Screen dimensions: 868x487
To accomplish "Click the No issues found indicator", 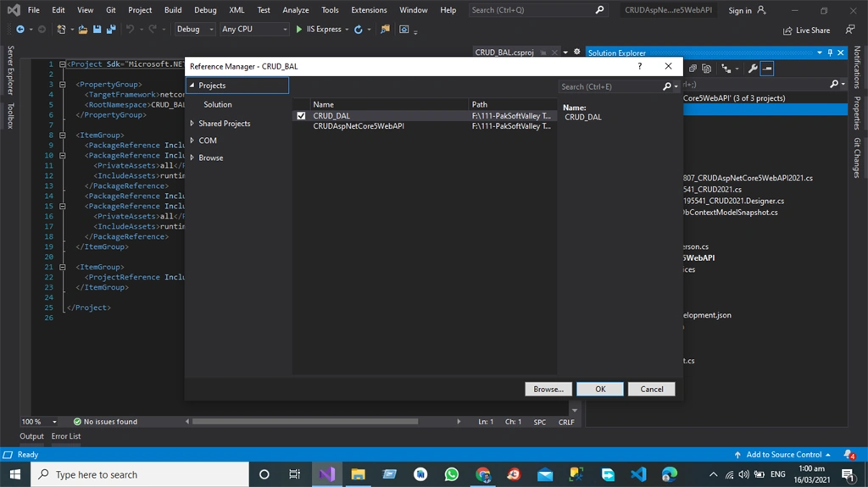I will click(105, 422).
